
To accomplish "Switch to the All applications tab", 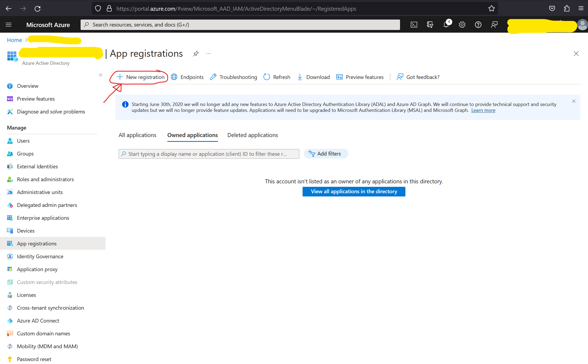I will (137, 135).
